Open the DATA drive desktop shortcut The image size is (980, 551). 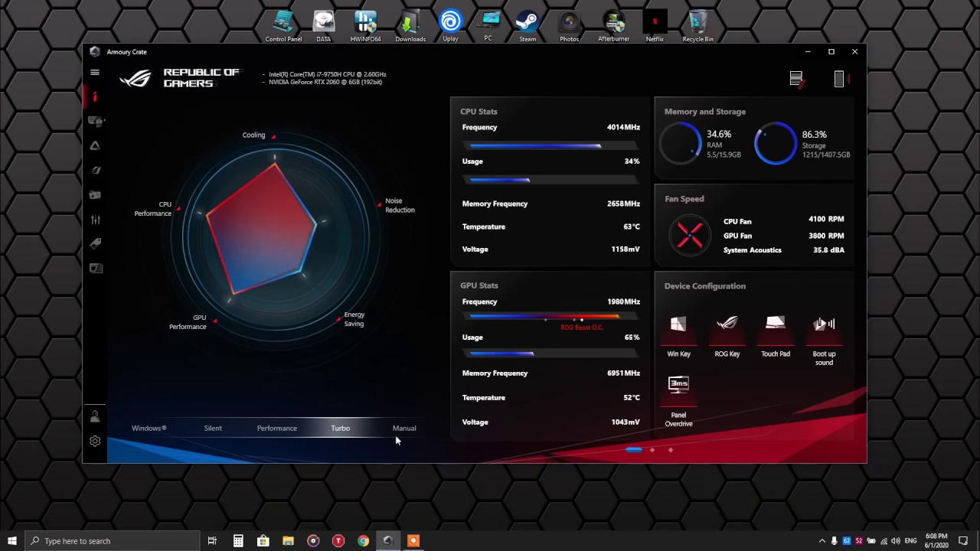[324, 27]
